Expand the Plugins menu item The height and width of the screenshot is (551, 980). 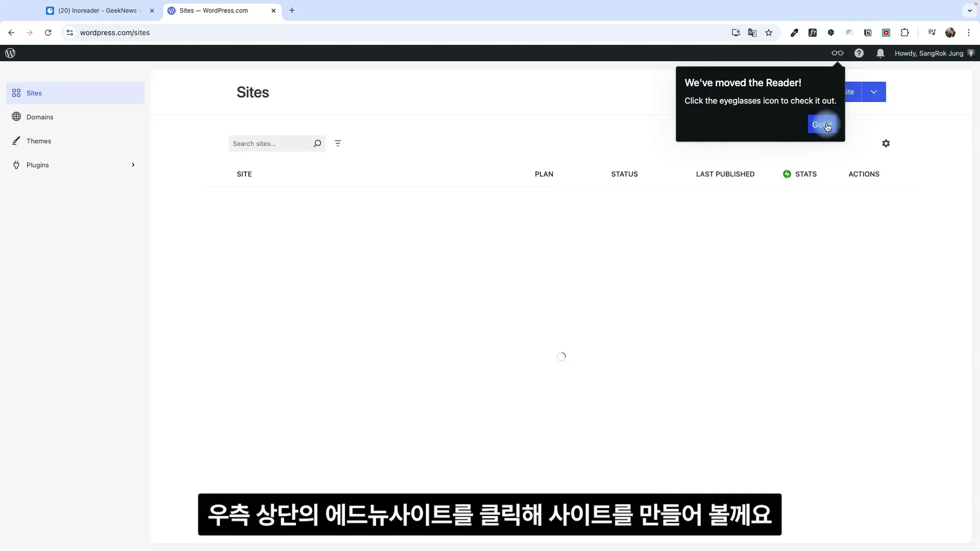(x=133, y=165)
